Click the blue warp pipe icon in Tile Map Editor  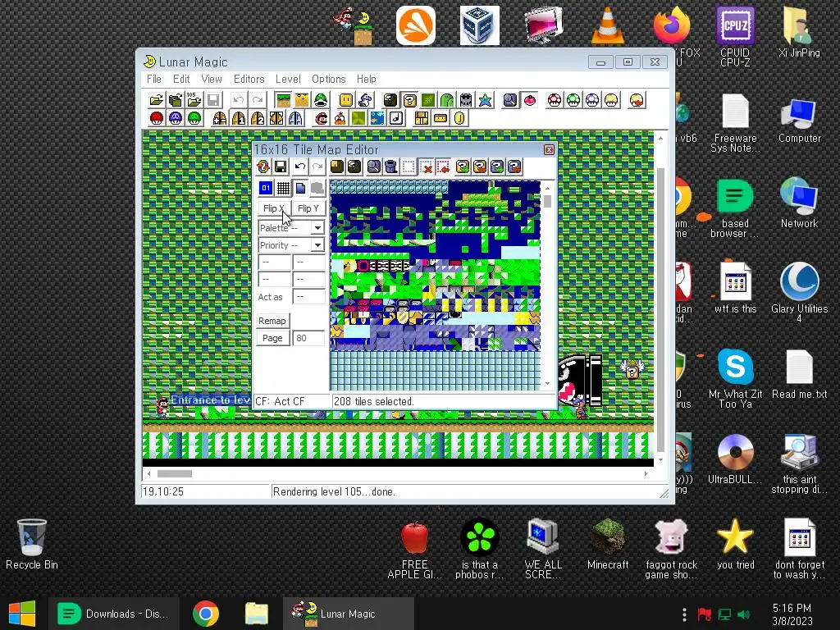pos(391,167)
